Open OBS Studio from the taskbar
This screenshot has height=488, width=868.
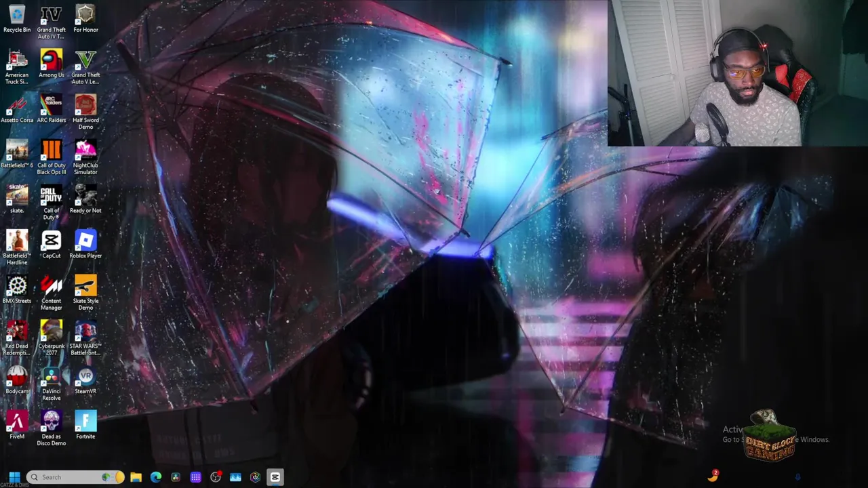click(216, 477)
